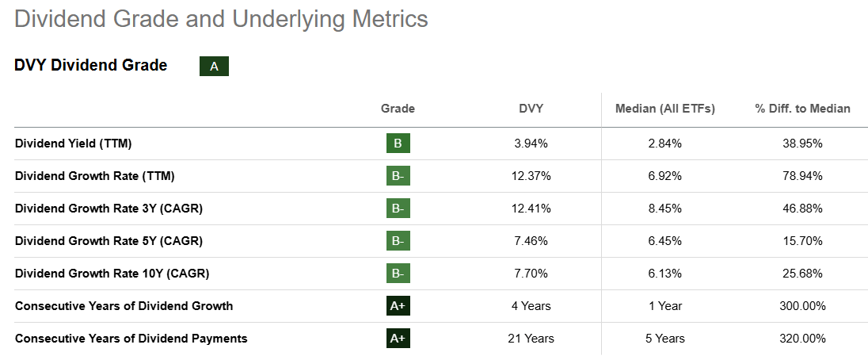Select the 320.00% difference to median value
Screen dimensions: 868x360
coord(802,339)
